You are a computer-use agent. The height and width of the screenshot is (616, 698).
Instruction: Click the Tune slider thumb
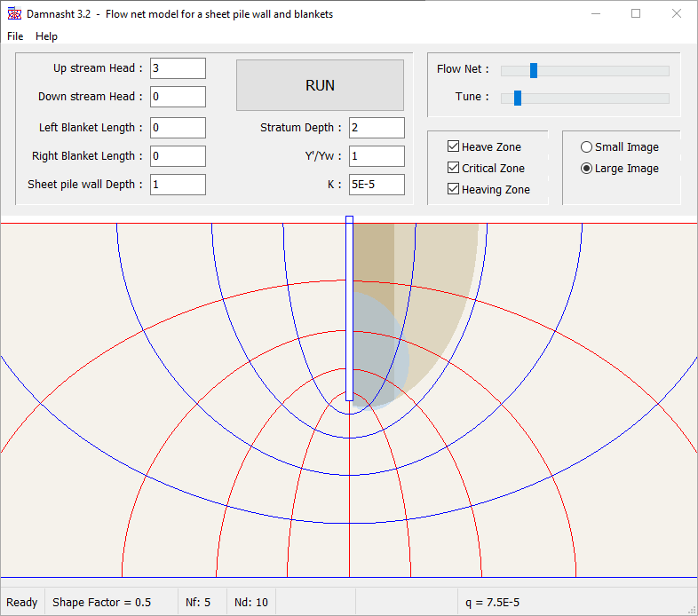coord(517,98)
